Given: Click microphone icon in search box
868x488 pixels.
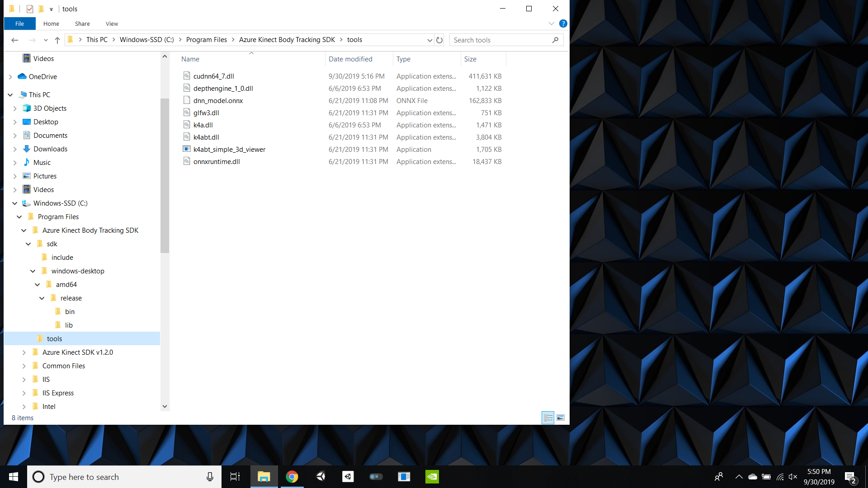Looking at the screenshot, I should click(210, 477).
